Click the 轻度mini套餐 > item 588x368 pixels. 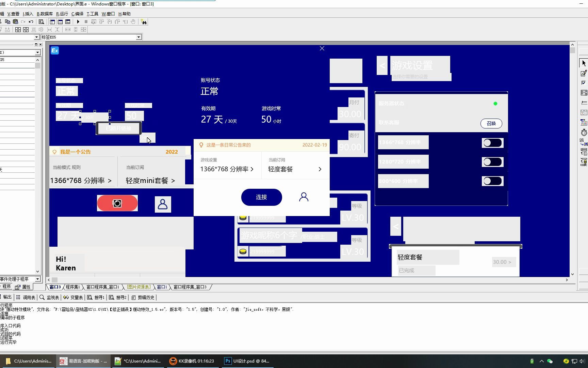pyautogui.click(x=150, y=181)
